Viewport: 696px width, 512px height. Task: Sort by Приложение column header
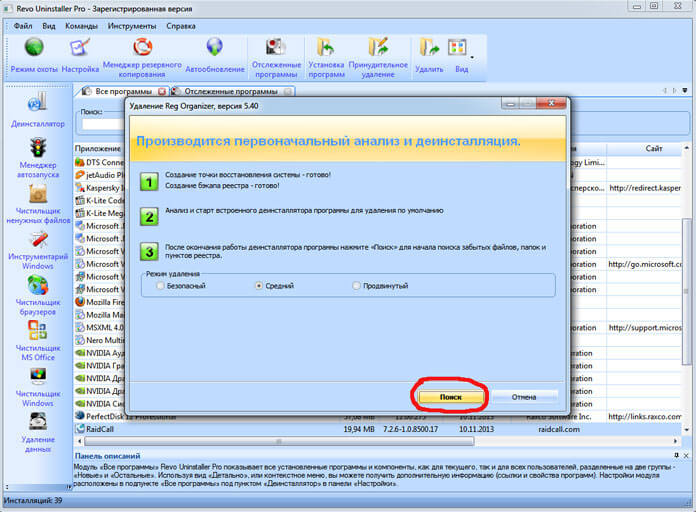point(98,148)
